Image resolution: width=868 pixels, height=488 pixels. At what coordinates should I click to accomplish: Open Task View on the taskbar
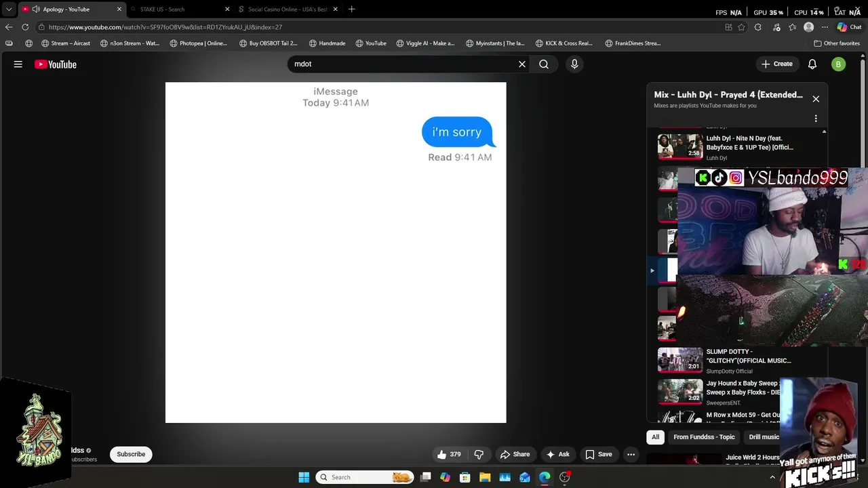coord(425,477)
